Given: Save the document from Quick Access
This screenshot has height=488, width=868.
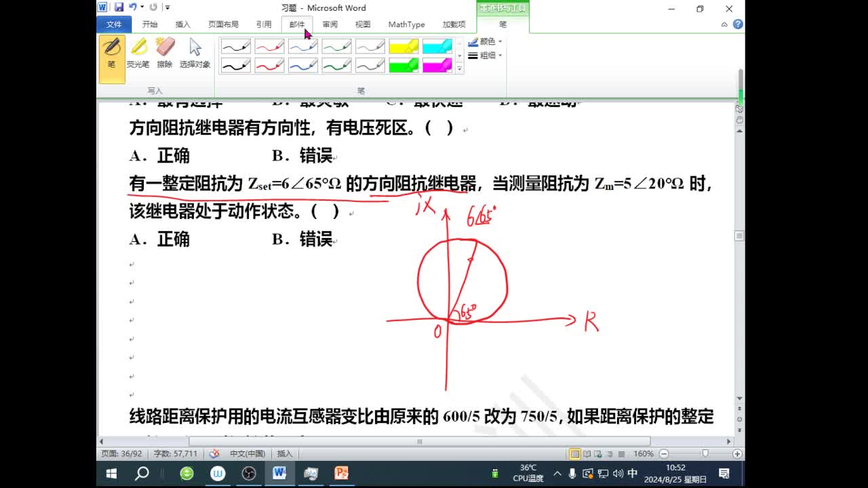Looking at the screenshot, I should [119, 7].
